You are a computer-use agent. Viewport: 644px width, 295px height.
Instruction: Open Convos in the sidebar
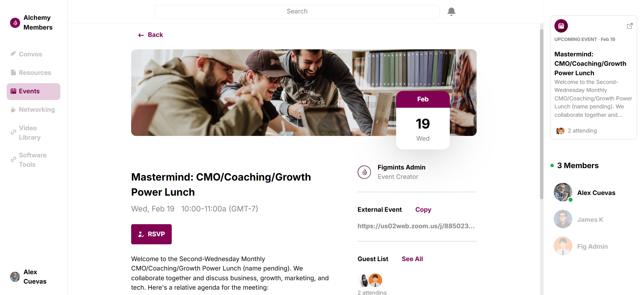(x=30, y=54)
